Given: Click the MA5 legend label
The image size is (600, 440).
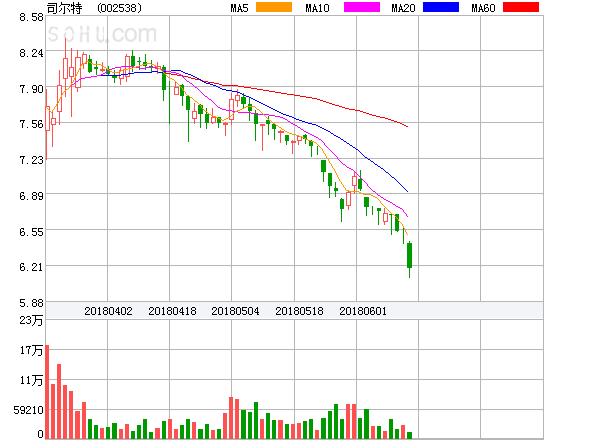Looking at the screenshot, I should (240, 8).
